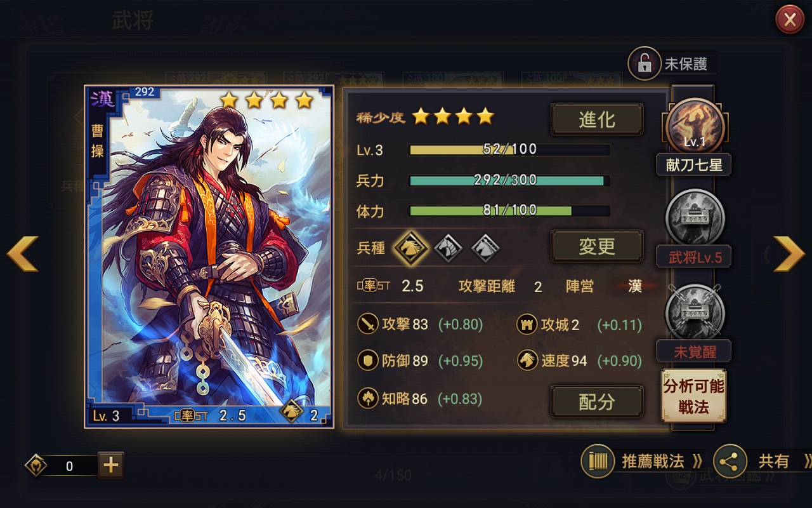812x508 pixels.
Task: Select the second horse troop type icon
Action: tap(449, 247)
